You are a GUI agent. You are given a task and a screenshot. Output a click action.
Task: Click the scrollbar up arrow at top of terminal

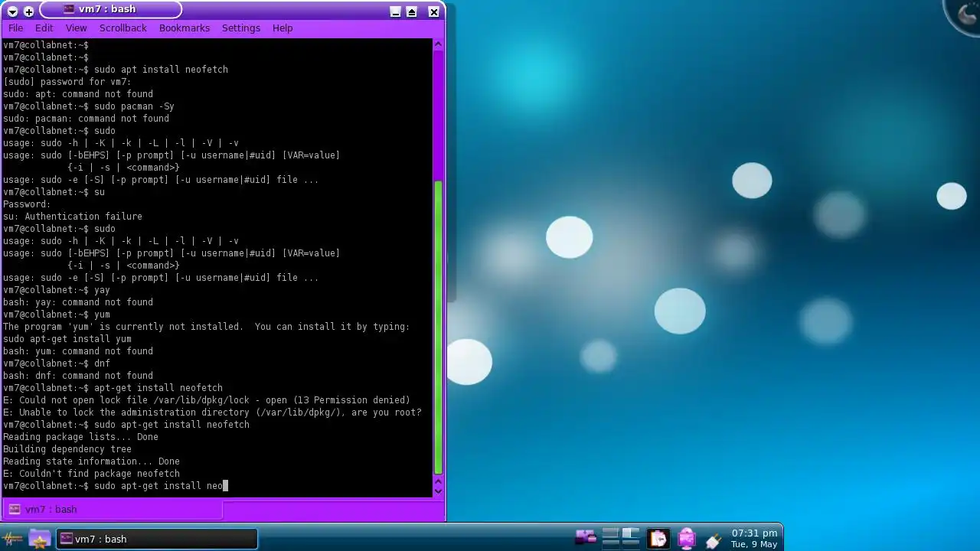(x=438, y=45)
